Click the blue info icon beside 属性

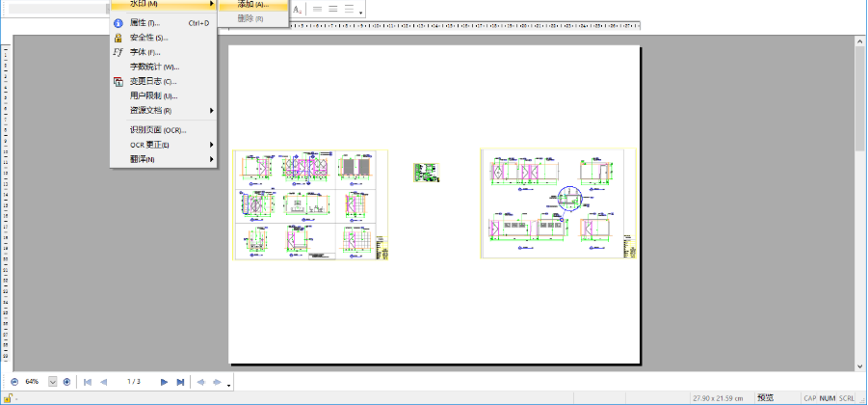(x=118, y=23)
